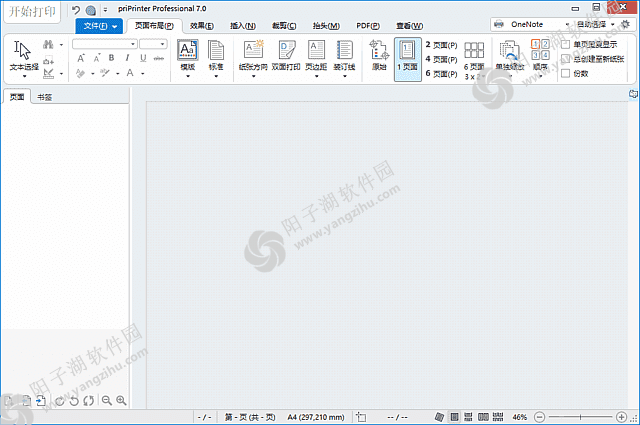Viewport: 640px width, 425px height.
Task: Select the 1 页面 one-page layout
Action: pyautogui.click(x=407, y=59)
